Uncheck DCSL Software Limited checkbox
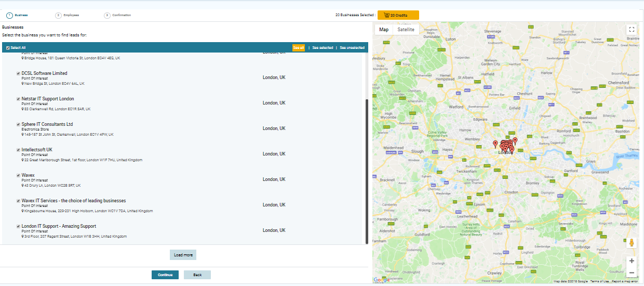The width and height of the screenshot is (644, 286). click(18, 73)
